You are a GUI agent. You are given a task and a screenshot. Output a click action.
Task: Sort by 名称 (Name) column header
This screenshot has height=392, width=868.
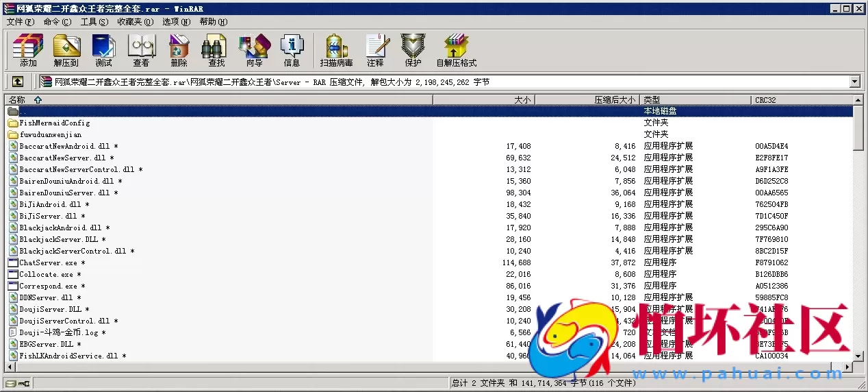click(x=218, y=100)
